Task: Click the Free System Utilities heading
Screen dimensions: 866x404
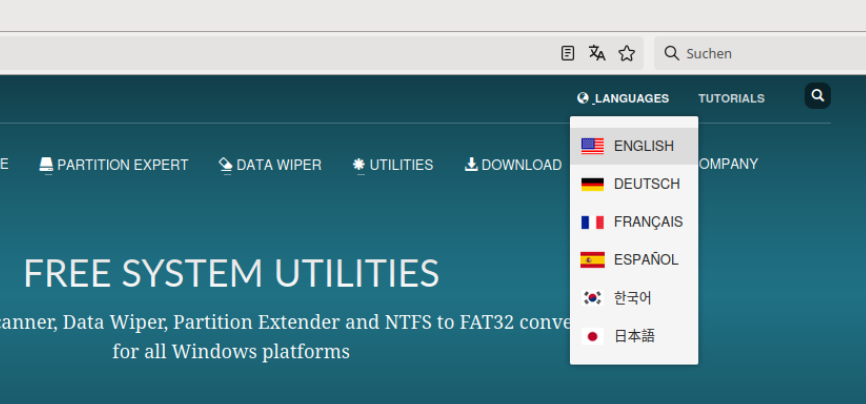Action: click(x=231, y=273)
